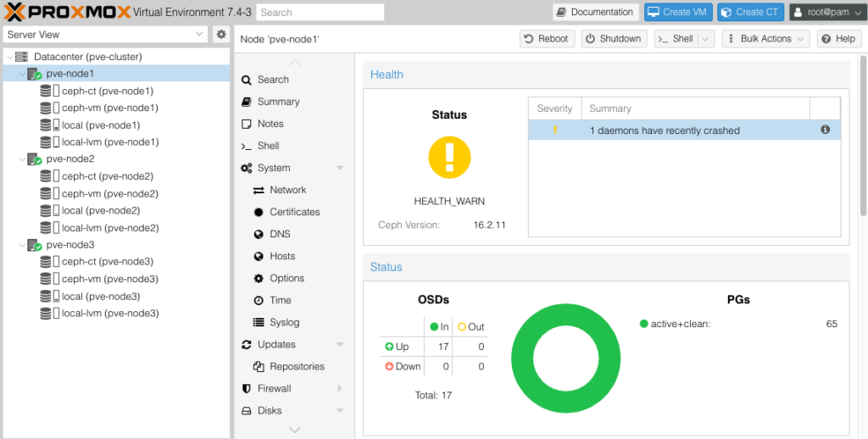Select ceph-vm (pve-node3) in tree
This screenshot has width=868, height=439.
click(x=110, y=279)
